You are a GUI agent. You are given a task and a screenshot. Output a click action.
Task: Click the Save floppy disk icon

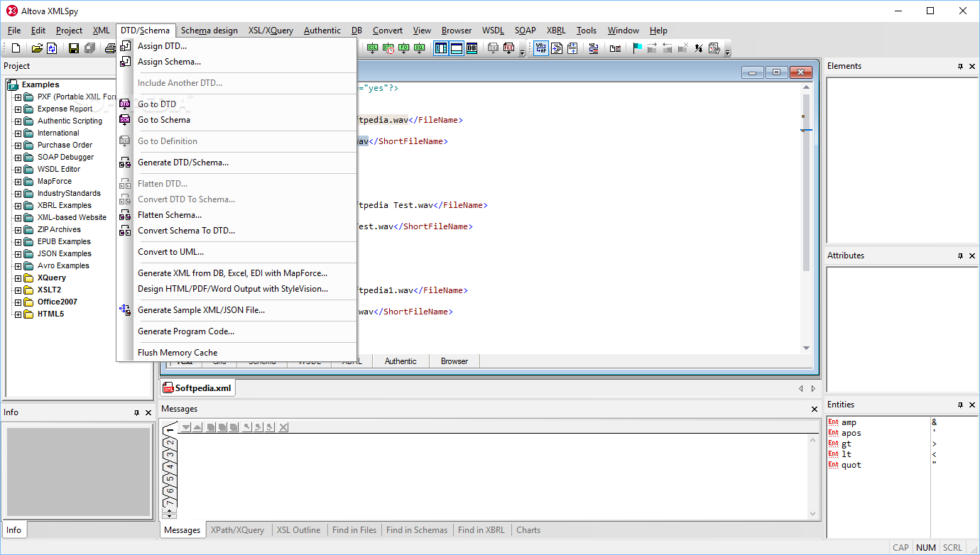click(x=74, y=48)
